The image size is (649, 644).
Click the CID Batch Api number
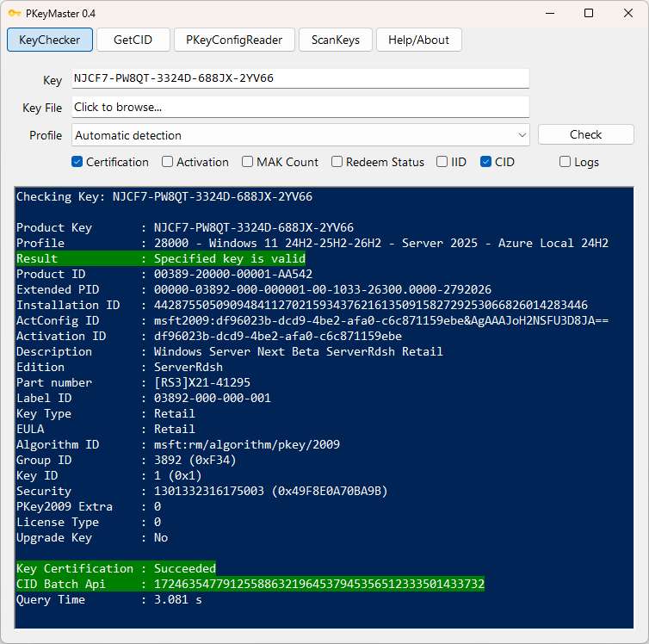click(x=319, y=584)
